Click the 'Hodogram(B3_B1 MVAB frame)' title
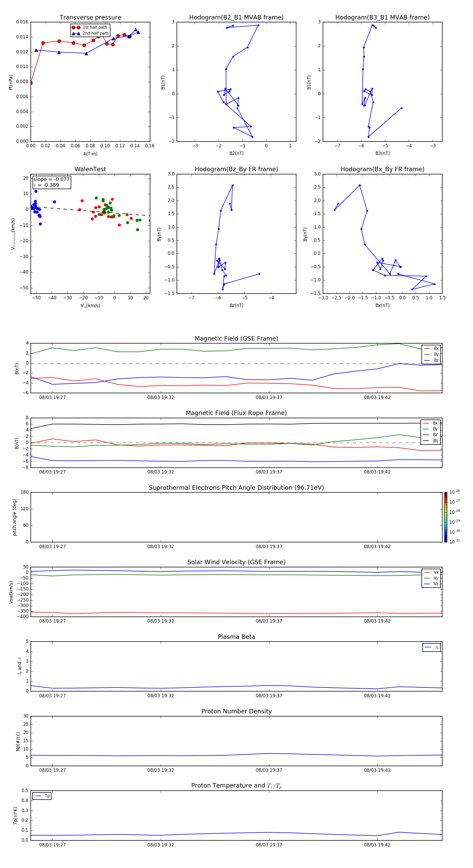Screen dimensions: 473x868 tap(382, 18)
